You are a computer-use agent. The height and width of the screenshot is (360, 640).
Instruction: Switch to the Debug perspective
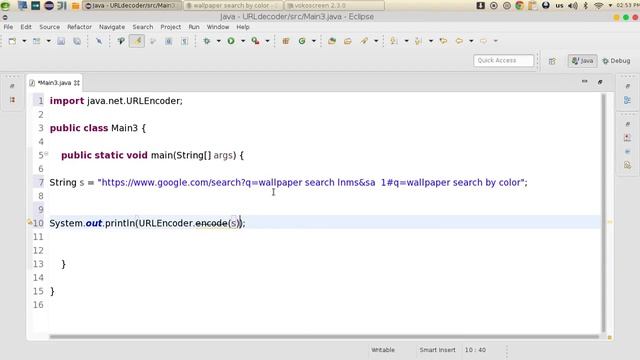point(616,61)
